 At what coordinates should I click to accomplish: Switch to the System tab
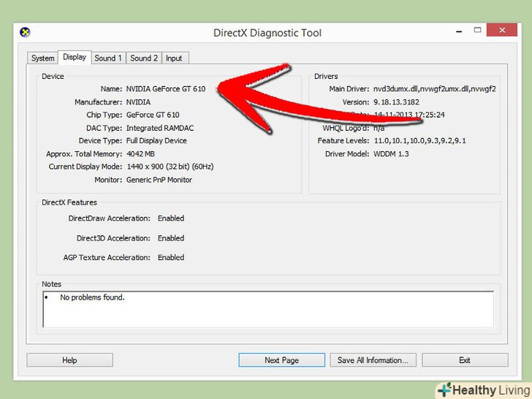[42, 58]
